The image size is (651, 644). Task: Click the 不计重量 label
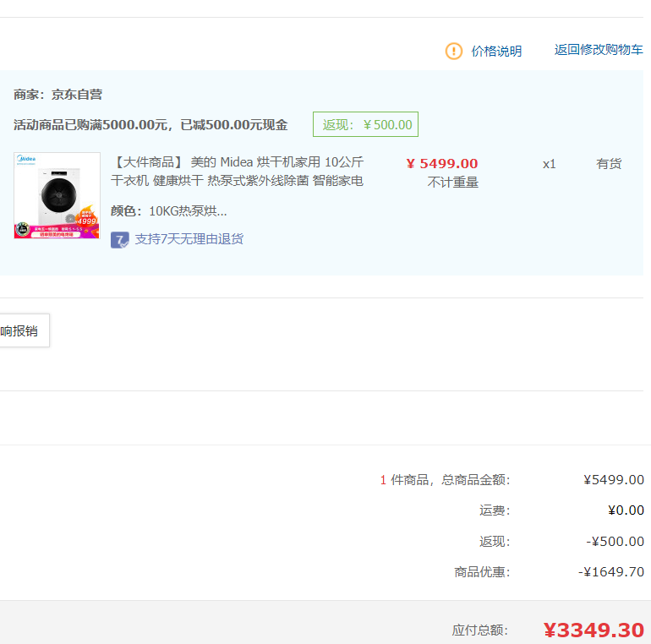[x=452, y=183]
